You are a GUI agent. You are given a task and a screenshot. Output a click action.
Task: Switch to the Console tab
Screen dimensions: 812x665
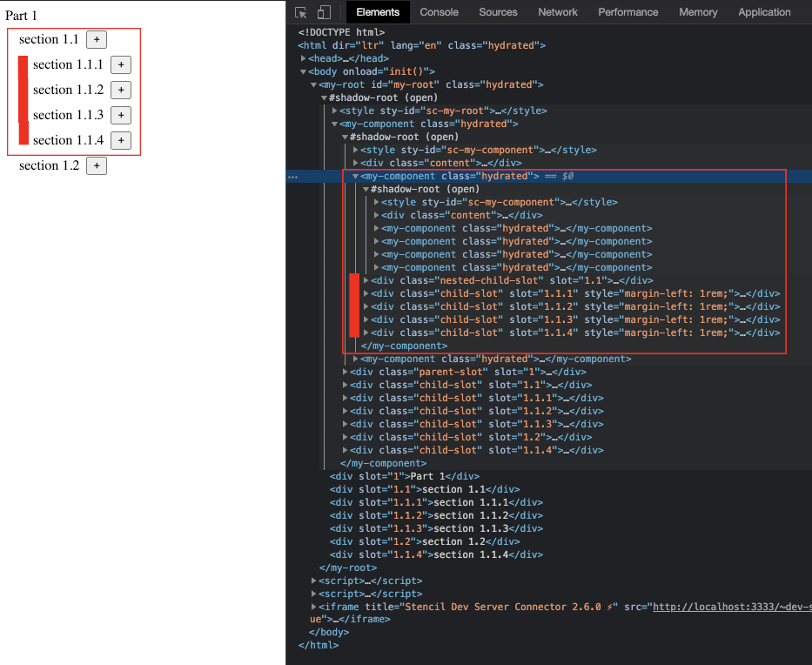(x=440, y=12)
